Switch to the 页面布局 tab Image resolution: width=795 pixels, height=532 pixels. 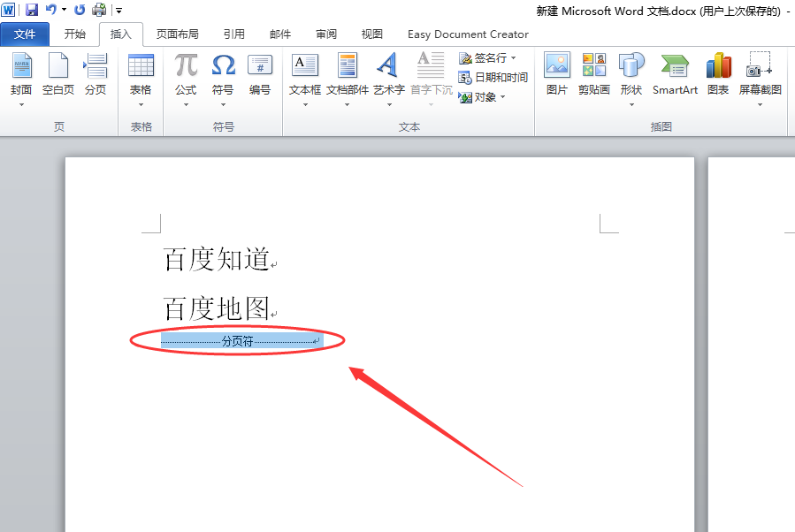click(x=178, y=34)
